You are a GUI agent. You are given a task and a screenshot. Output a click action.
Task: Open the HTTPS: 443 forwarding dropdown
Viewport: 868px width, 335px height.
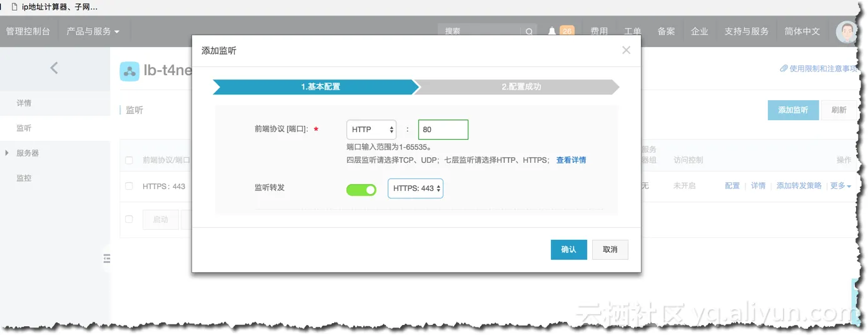tap(415, 188)
